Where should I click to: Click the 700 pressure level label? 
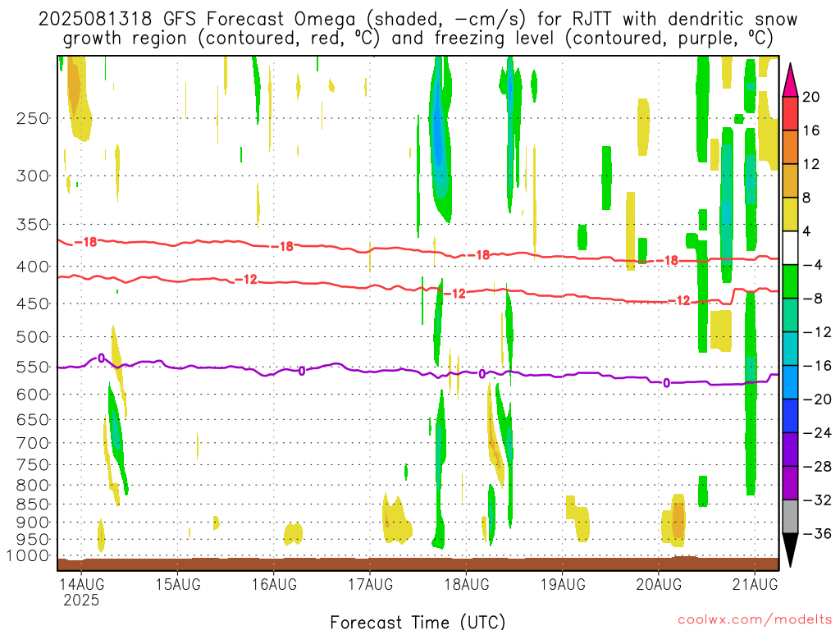tap(33, 443)
